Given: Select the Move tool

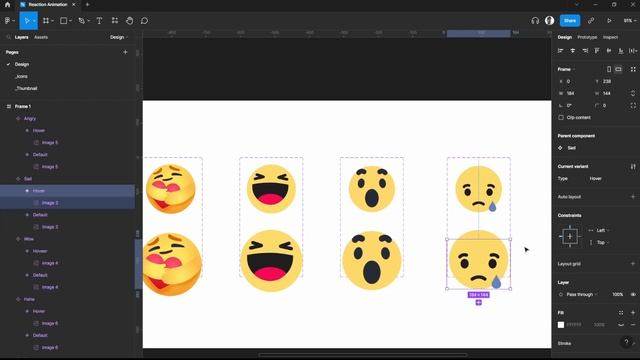Looking at the screenshot, I should (x=27, y=21).
